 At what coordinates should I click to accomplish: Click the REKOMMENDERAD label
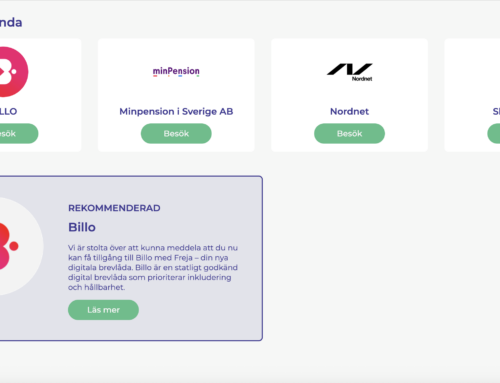(x=114, y=208)
